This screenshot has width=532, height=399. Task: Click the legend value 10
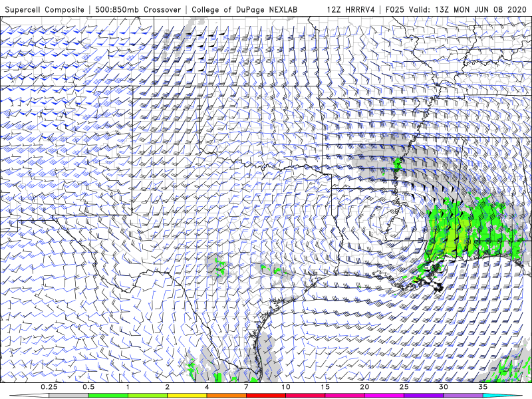(x=286, y=387)
